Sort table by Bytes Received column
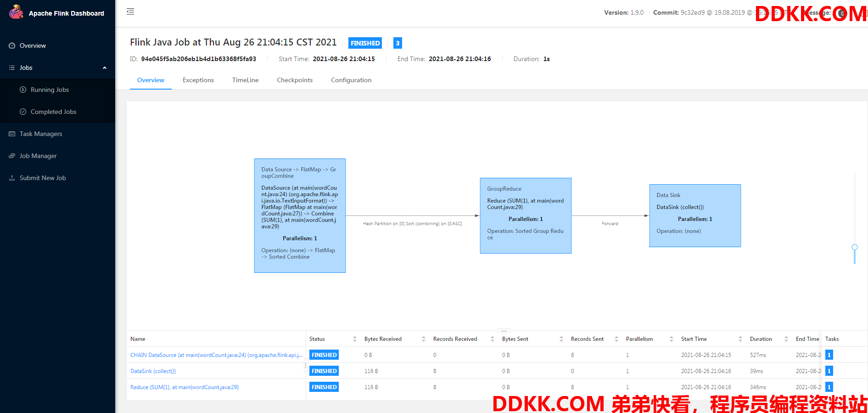 (x=423, y=339)
